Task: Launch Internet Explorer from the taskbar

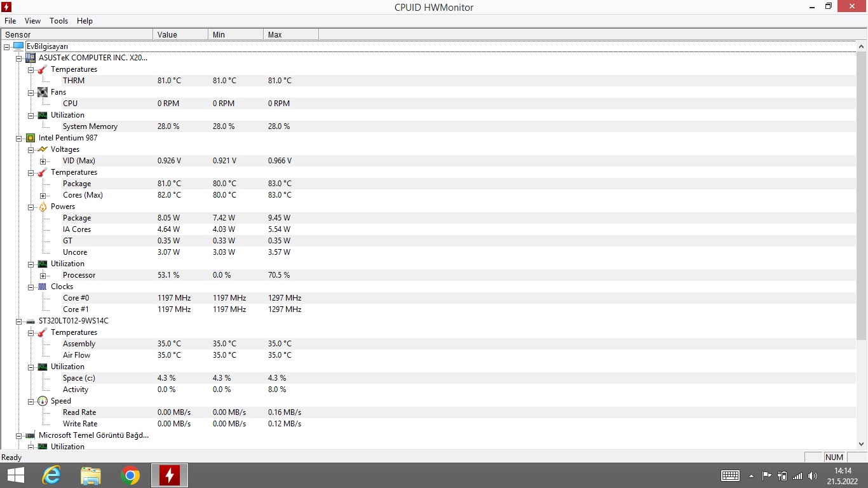Action: point(51,475)
